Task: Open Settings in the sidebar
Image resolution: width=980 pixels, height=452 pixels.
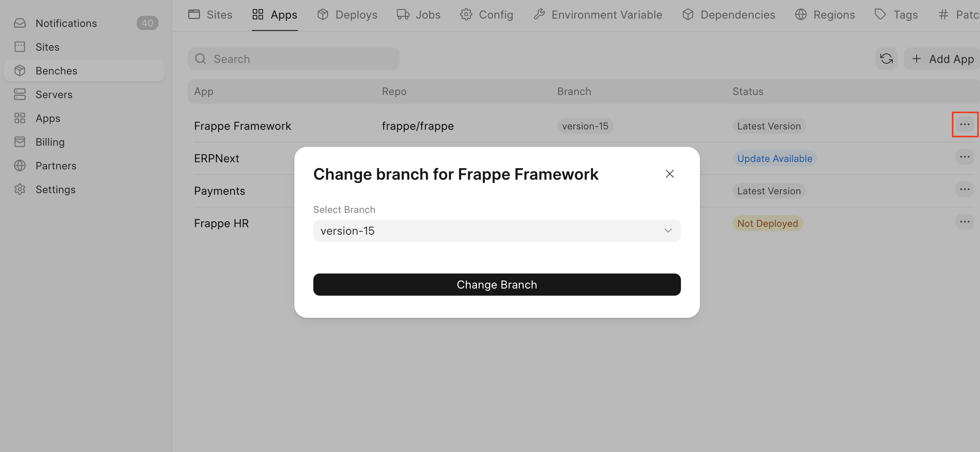Action: (x=55, y=190)
